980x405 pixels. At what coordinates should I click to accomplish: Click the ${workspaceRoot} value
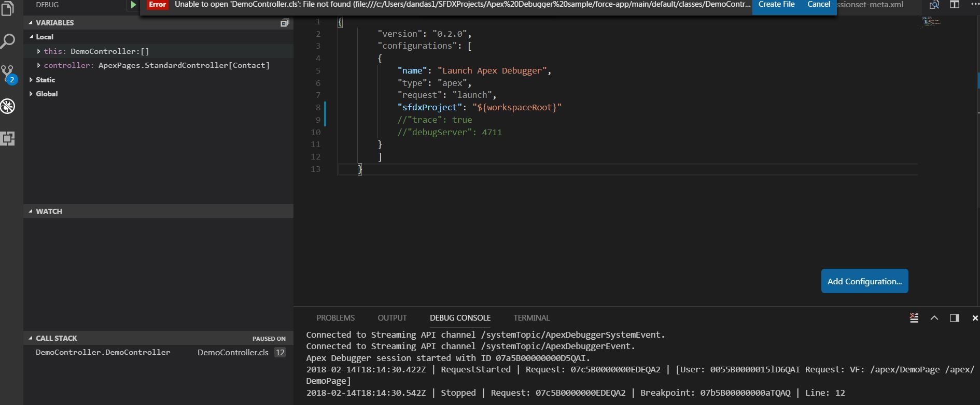517,107
